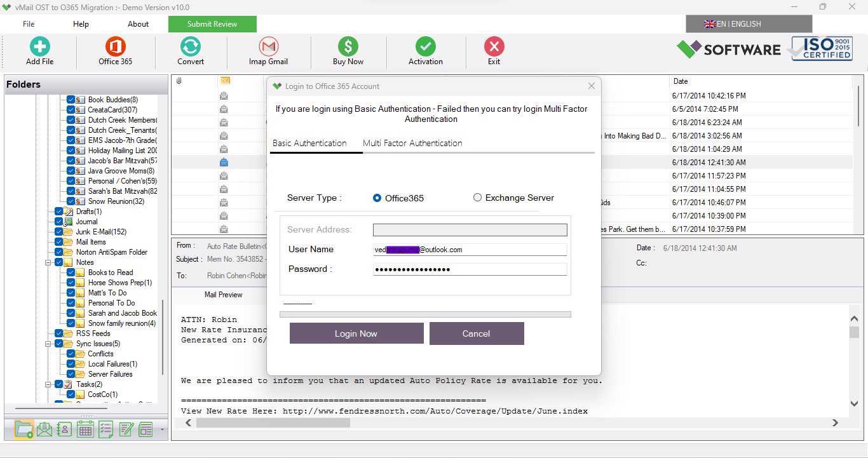Close the Login to Office 365 dialog
The image size is (868, 458).
click(x=592, y=86)
